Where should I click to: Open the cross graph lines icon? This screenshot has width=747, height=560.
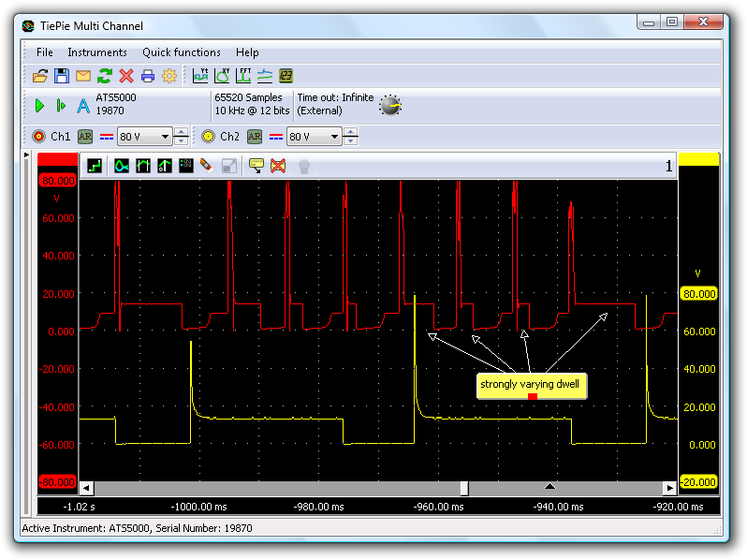265,75
